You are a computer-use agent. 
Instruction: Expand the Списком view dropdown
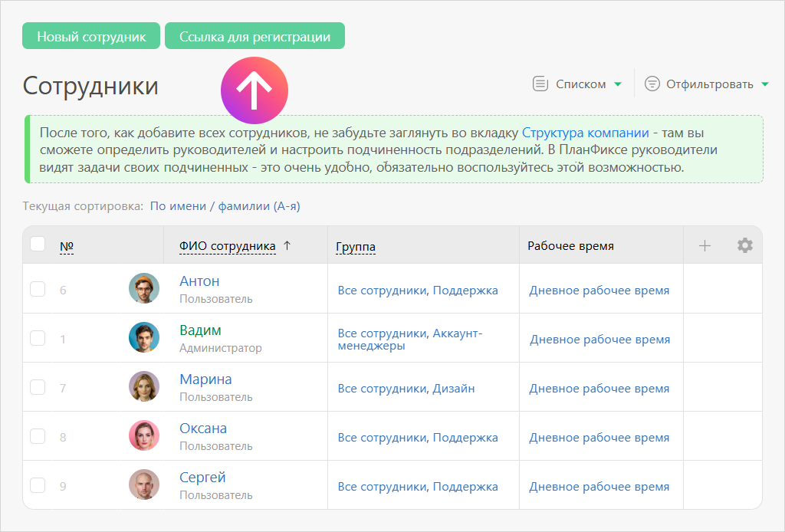pos(618,84)
